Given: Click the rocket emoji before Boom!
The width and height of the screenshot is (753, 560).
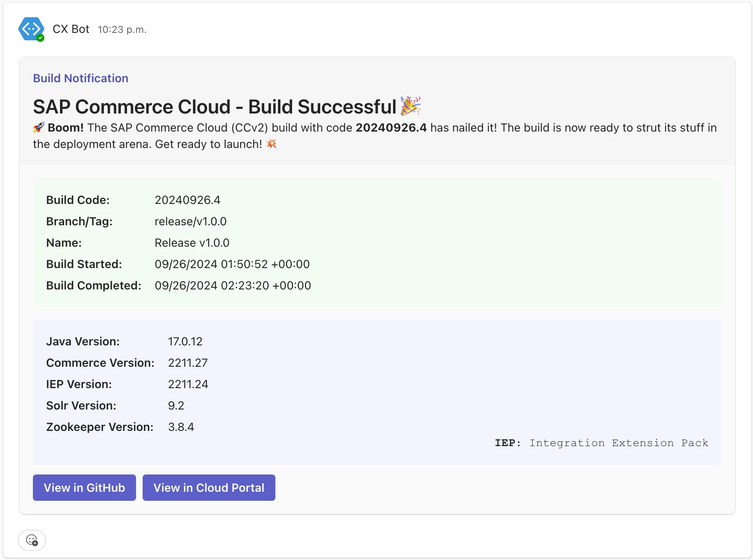Looking at the screenshot, I should [x=39, y=127].
